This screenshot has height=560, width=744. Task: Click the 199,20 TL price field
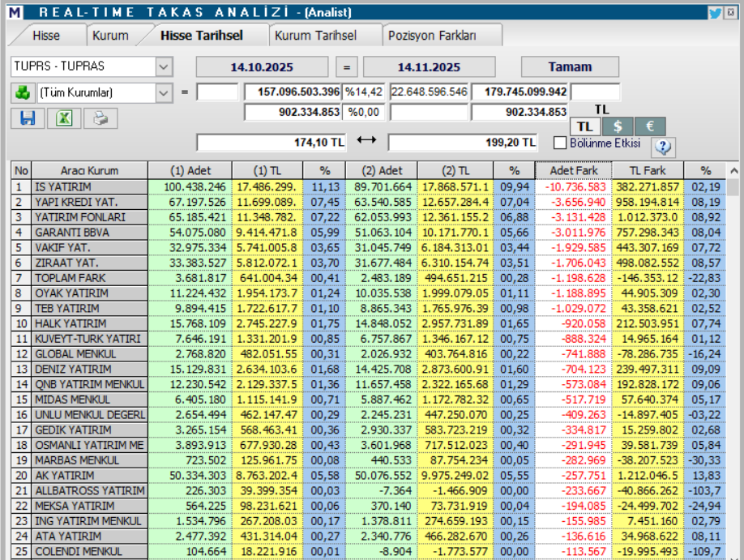(x=463, y=143)
